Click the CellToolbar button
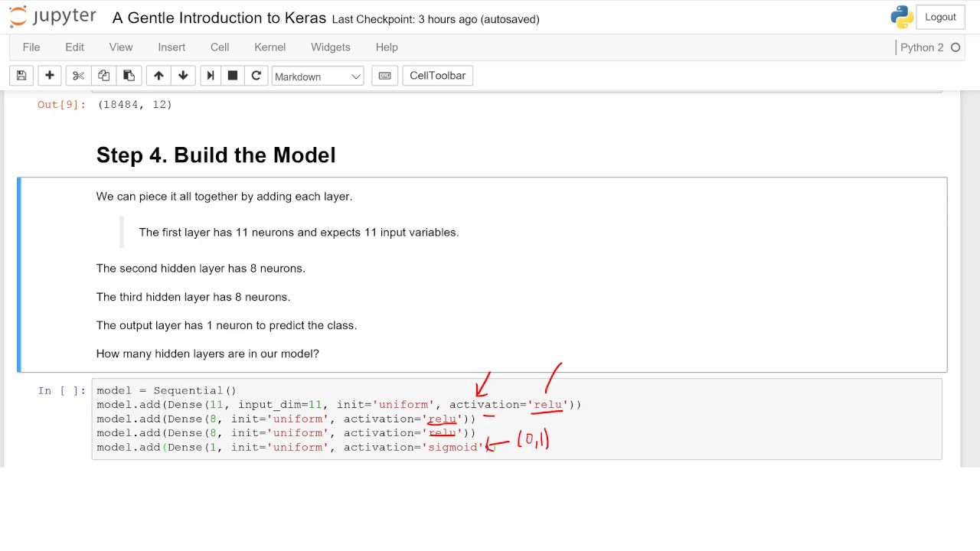Screen dimensions: 980x551 point(437,76)
